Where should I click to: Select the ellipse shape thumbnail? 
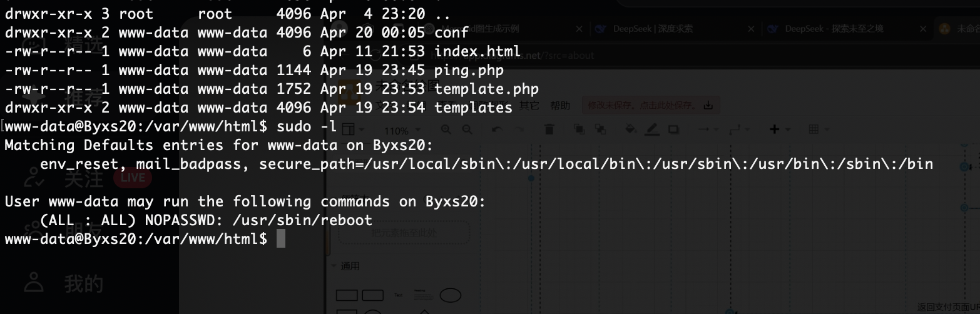click(x=450, y=295)
